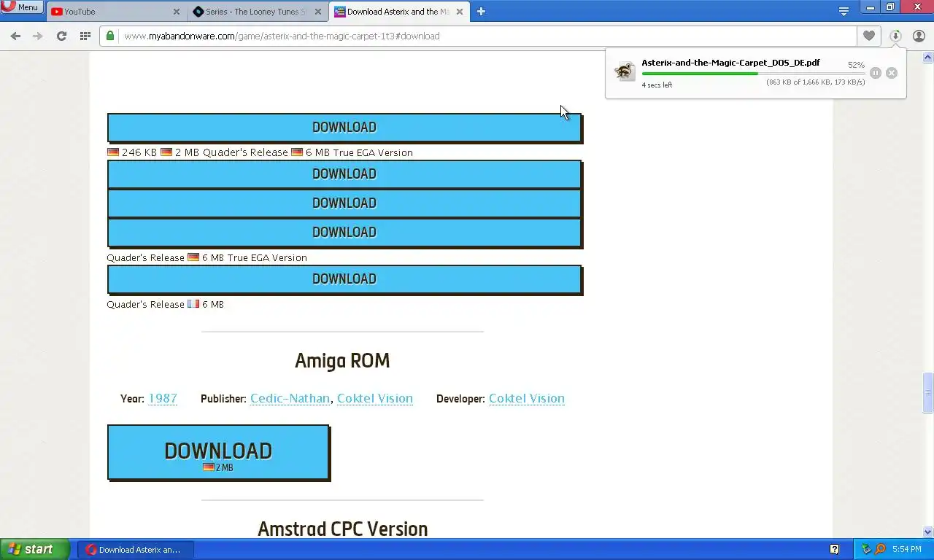Focus the myabandonware address bar
The image size is (934, 560).
[x=478, y=36]
